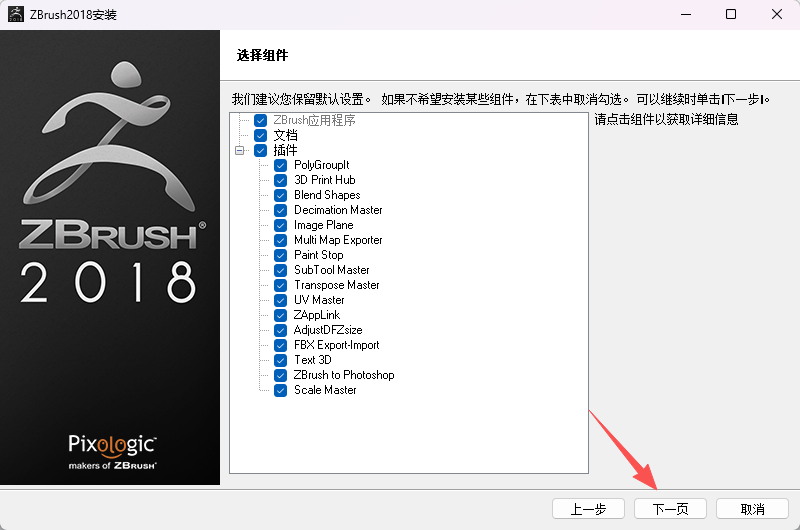Select the Multi Map Exporter label
Viewport: 800px width, 530px height.
tap(338, 240)
